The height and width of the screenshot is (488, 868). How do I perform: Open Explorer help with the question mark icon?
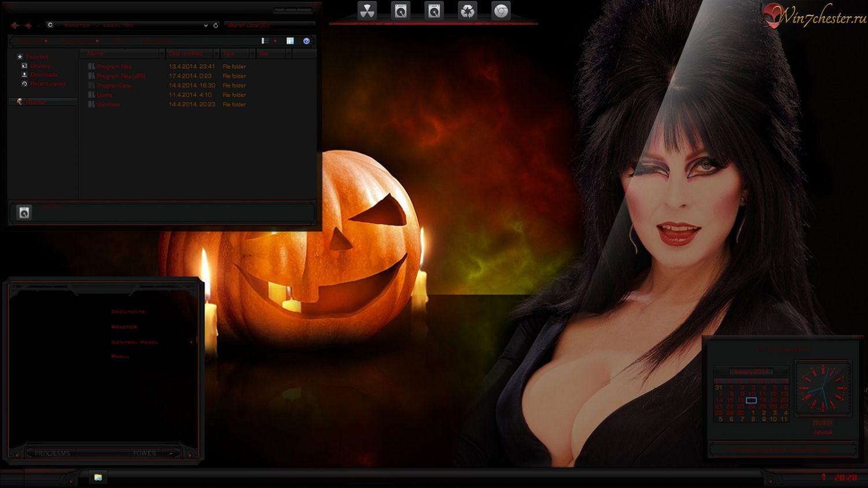click(x=307, y=41)
